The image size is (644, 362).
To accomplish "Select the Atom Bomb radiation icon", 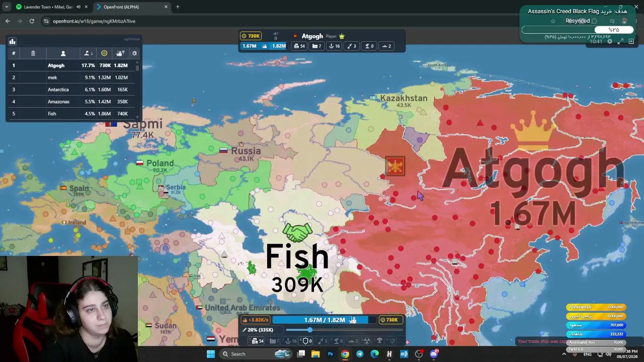I will tap(367, 341).
